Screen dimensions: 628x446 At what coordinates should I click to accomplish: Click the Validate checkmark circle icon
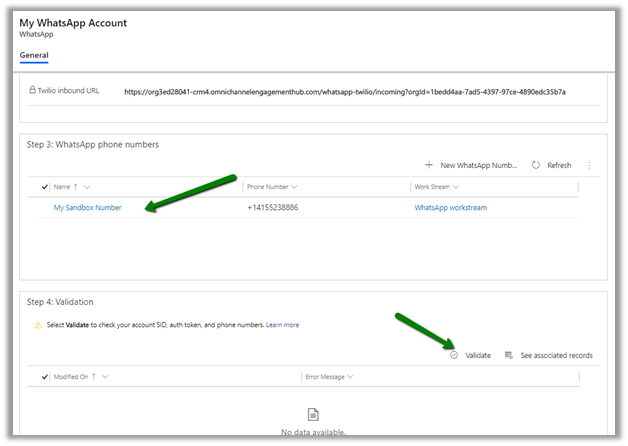(454, 355)
